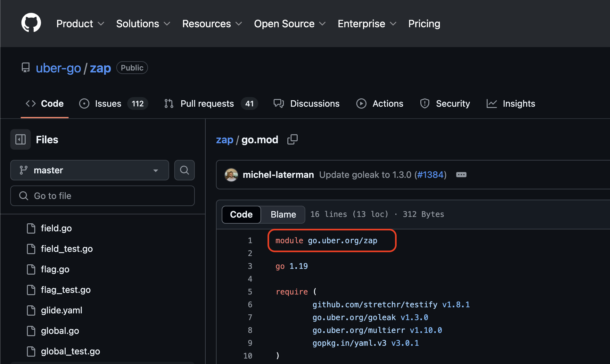The image size is (610, 364).
Task: Click gopkg.in/yaml.v3 v3.0.1 line
Action: pyautogui.click(x=366, y=343)
